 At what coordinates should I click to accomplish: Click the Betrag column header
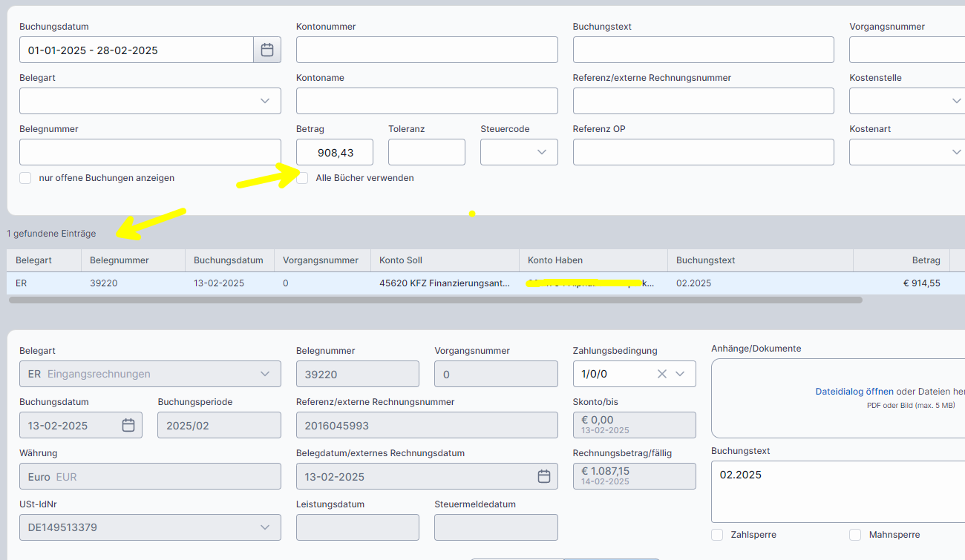(x=926, y=260)
